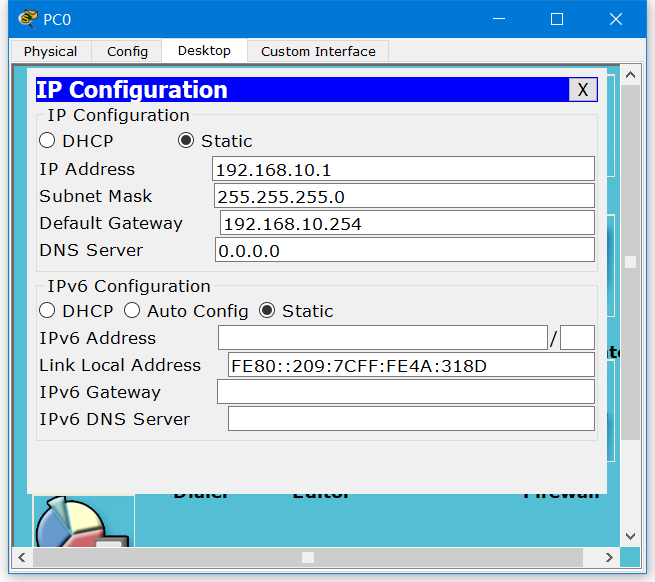
Task: Click the DNS Server field 0.0.0.0
Action: pyautogui.click(x=404, y=250)
